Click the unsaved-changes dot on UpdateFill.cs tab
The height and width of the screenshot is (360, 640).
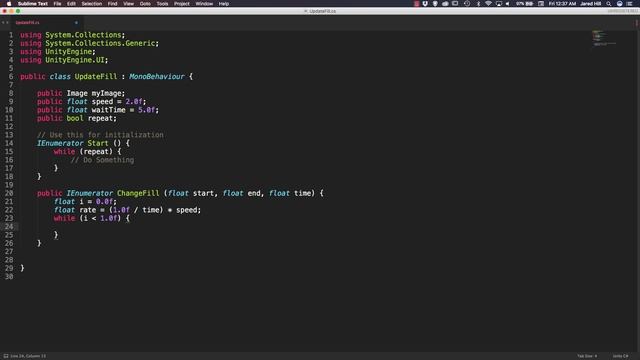coord(76,23)
